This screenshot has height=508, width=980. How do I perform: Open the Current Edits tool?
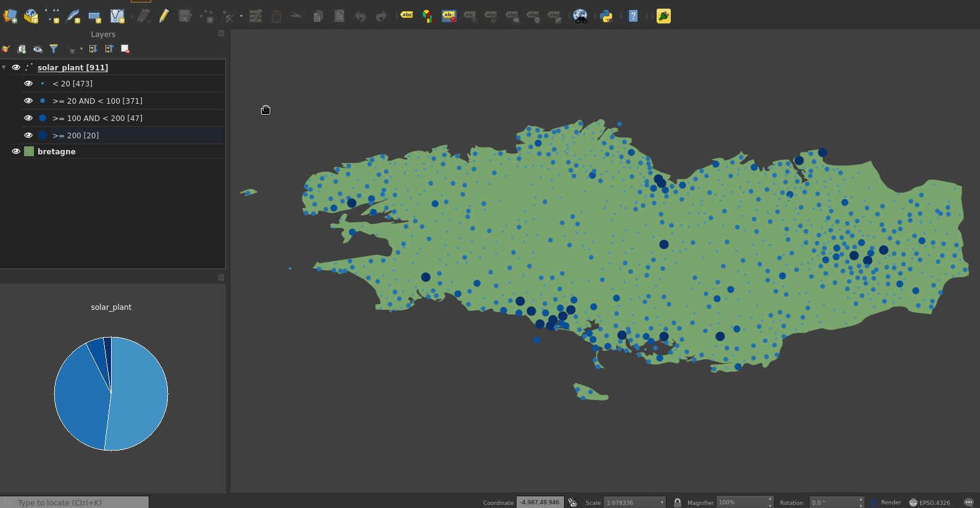click(143, 16)
